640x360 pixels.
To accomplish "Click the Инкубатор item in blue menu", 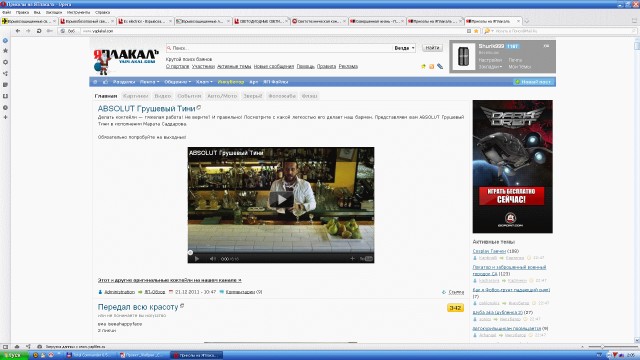I will [x=231, y=82].
